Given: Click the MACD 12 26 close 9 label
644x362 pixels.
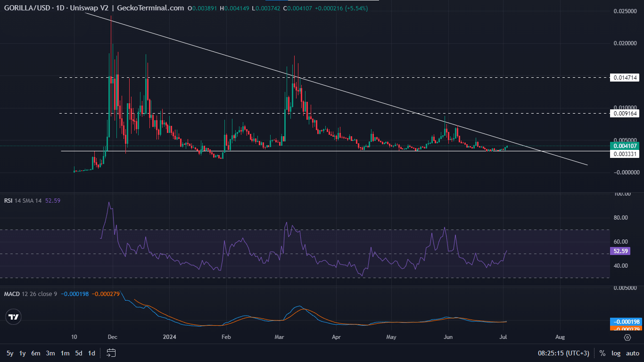Looking at the screenshot, I should [x=31, y=294].
